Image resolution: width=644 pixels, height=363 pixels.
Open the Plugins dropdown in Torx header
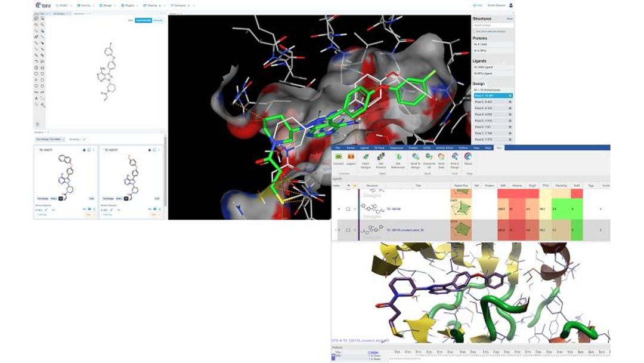click(129, 6)
